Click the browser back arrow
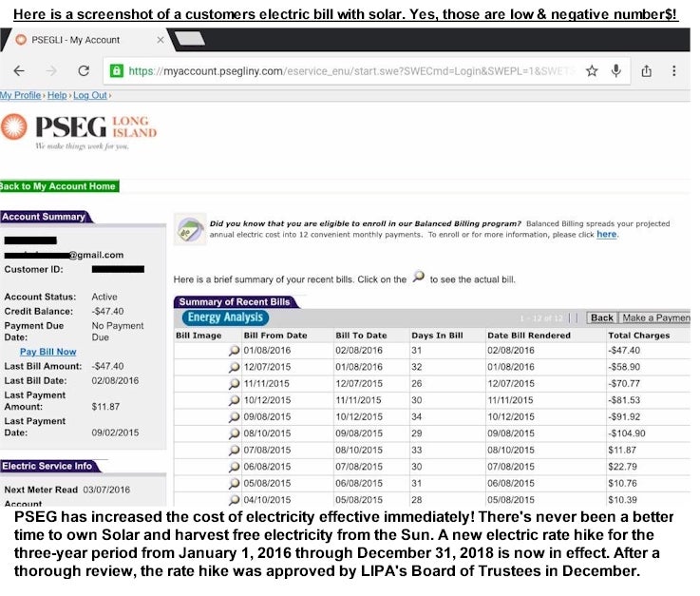The width and height of the screenshot is (700, 596). click(17, 71)
